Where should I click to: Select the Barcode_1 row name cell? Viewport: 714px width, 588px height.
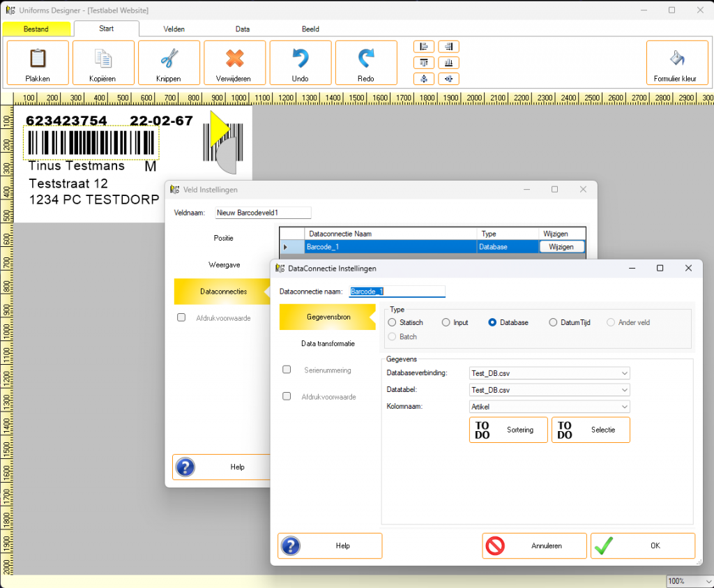390,247
